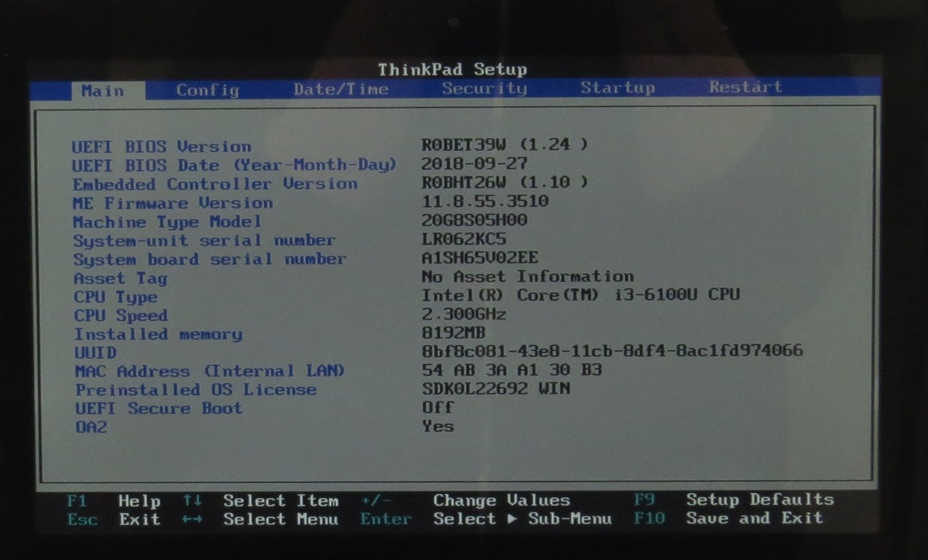This screenshot has height=560, width=928.
Task: Click the 2.300GHz value
Action: (x=463, y=314)
